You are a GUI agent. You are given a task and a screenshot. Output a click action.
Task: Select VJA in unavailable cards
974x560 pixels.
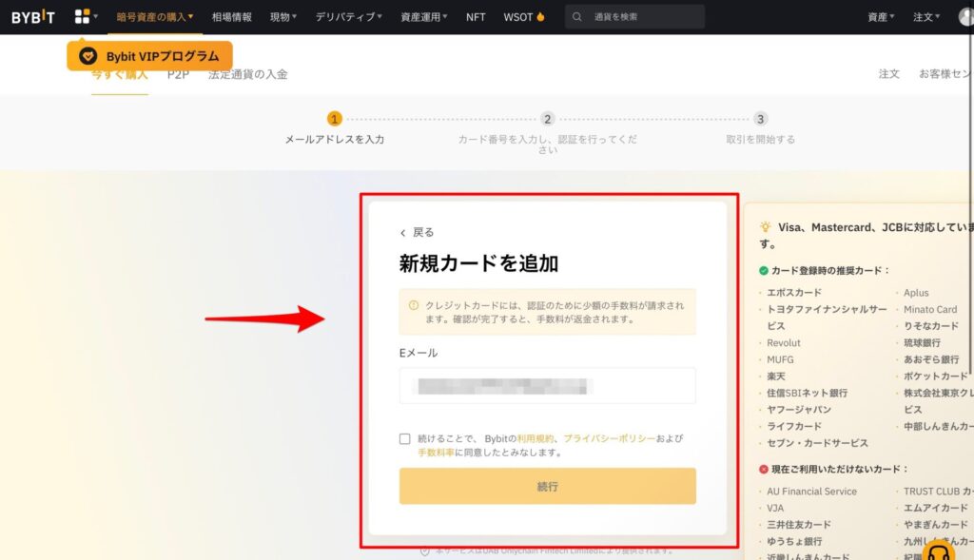coord(775,508)
